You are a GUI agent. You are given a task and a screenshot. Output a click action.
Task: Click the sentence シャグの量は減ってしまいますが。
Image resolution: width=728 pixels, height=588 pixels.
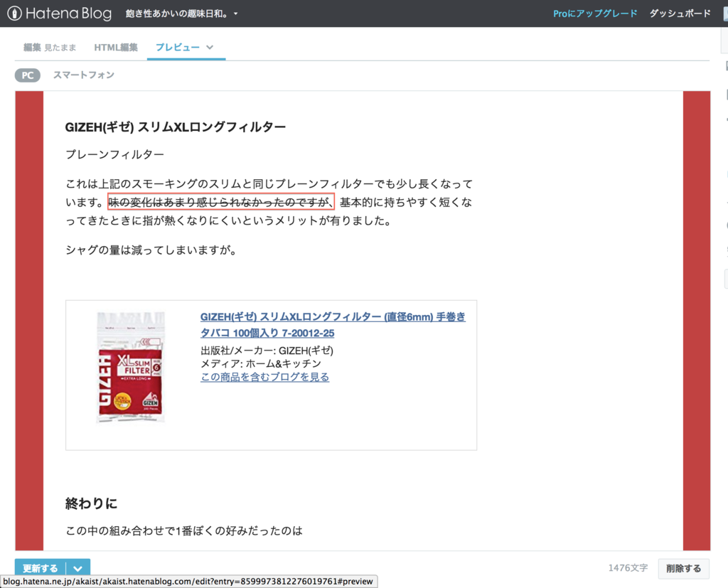coord(151,250)
